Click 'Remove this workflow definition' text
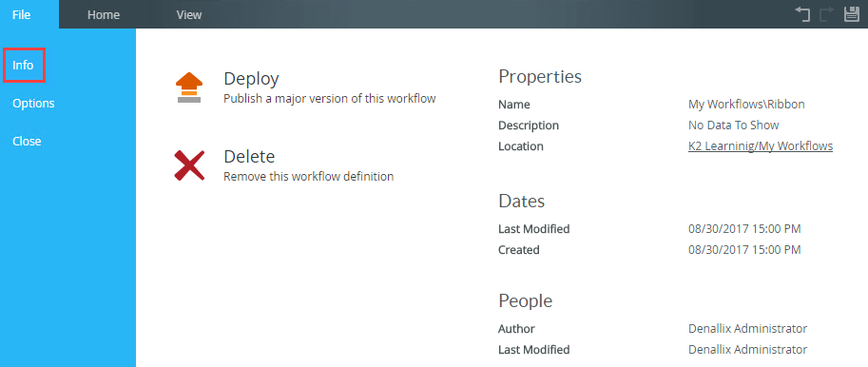This screenshot has width=868, height=367. (x=308, y=177)
